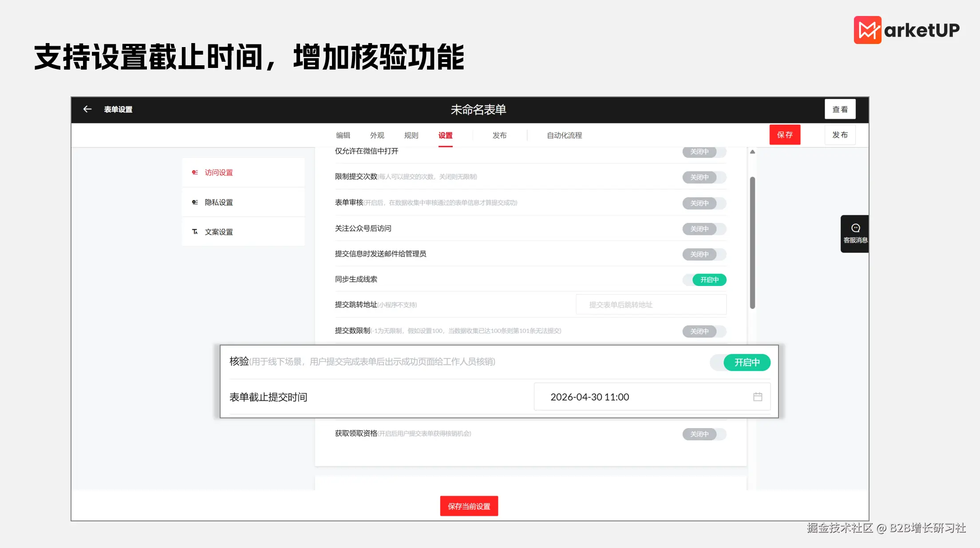Image resolution: width=980 pixels, height=548 pixels.
Task: Select the 访问设置 sidebar icon
Action: point(195,172)
